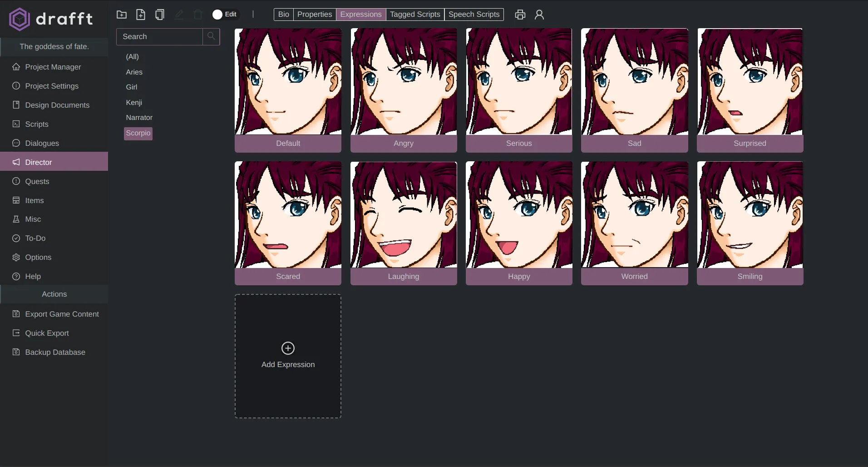Click the project title 'The goddess of fate.'
The height and width of the screenshot is (467, 868).
tap(54, 46)
